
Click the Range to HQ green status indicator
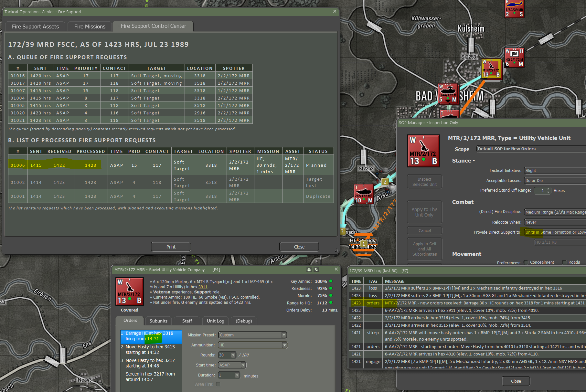[331, 303]
